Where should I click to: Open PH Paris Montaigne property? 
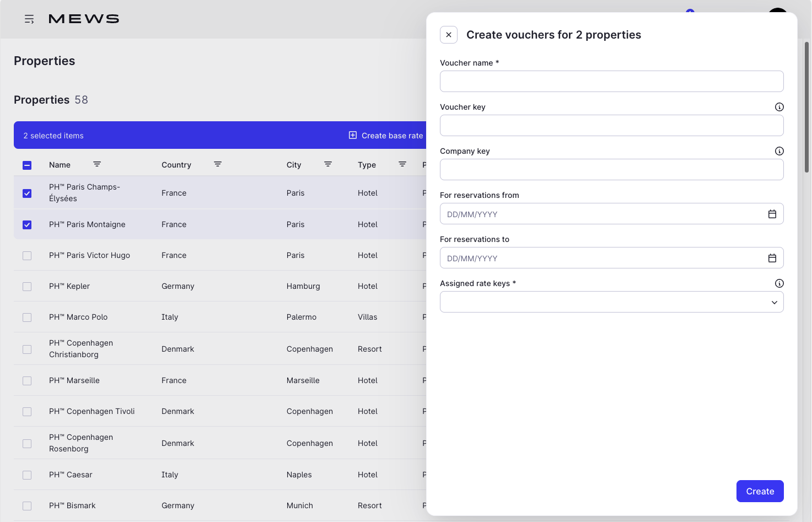(x=87, y=224)
